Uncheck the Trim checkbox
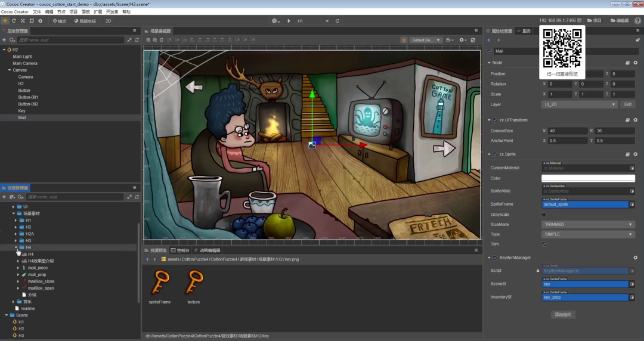644x341 pixels. [x=544, y=244]
